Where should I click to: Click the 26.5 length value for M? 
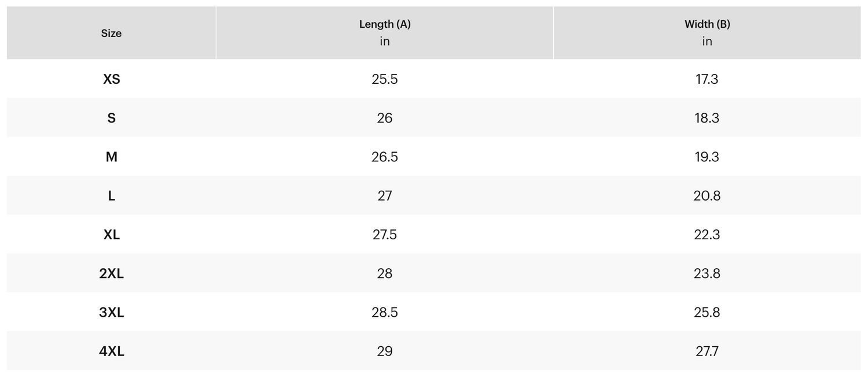(x=385, y=157)
